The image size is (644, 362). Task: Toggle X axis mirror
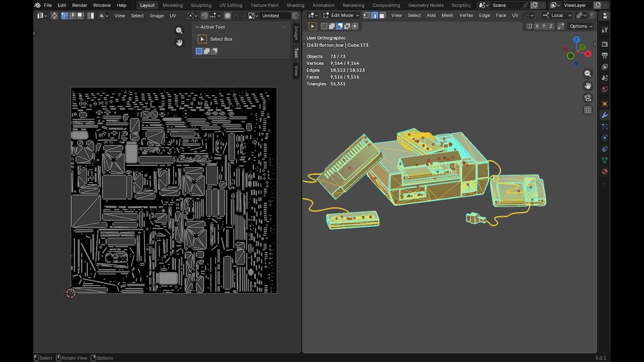pyautogui.click(x=537, y=26)
